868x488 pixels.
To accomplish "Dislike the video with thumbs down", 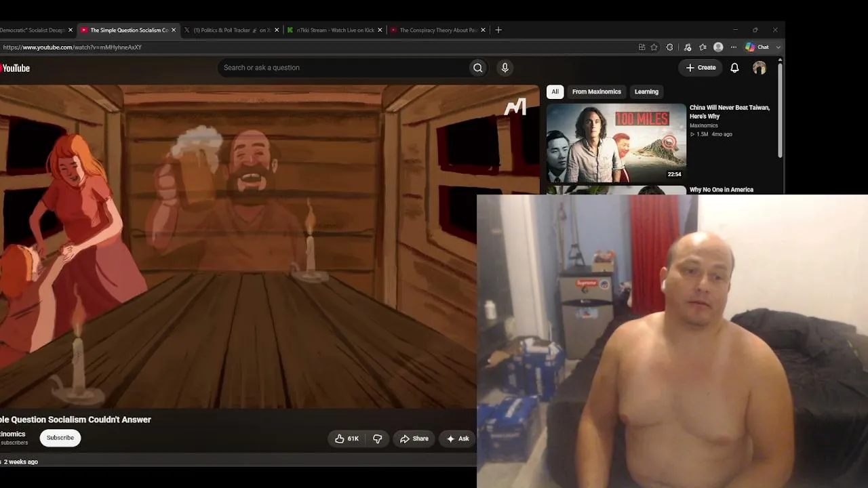I will point(378,439).
